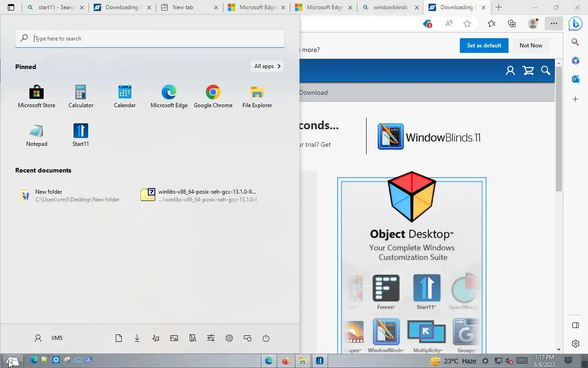Image resolution: width=588 pixels, height=368 pixels.
Task: Open the Bing chat sidebar button
Action: [x=575, y=24]
